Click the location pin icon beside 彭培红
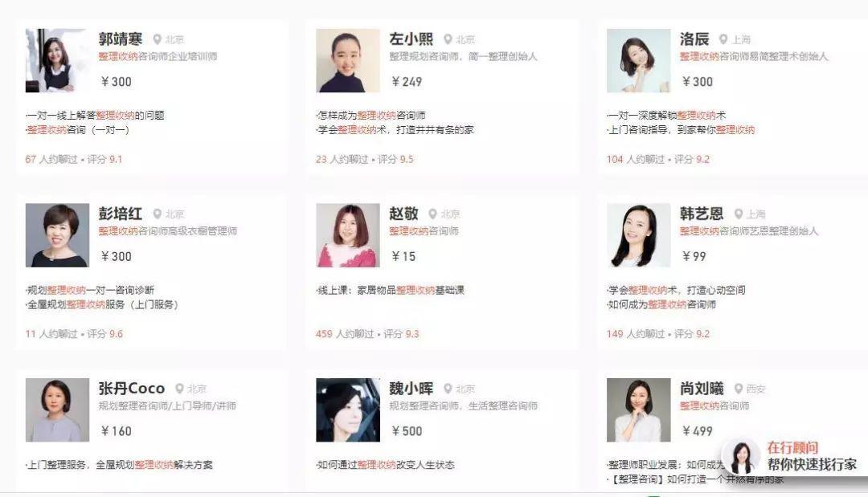Viewport: 868px width, 497px height. (x=158, y=214)
